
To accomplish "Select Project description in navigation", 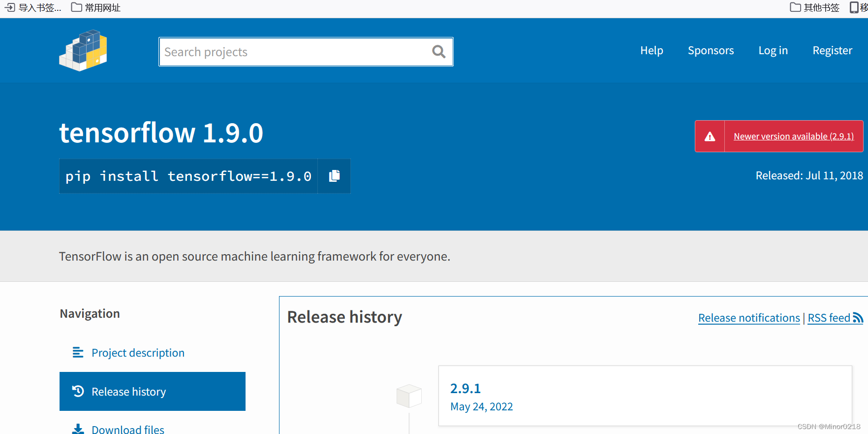I will tap(153, 353).
